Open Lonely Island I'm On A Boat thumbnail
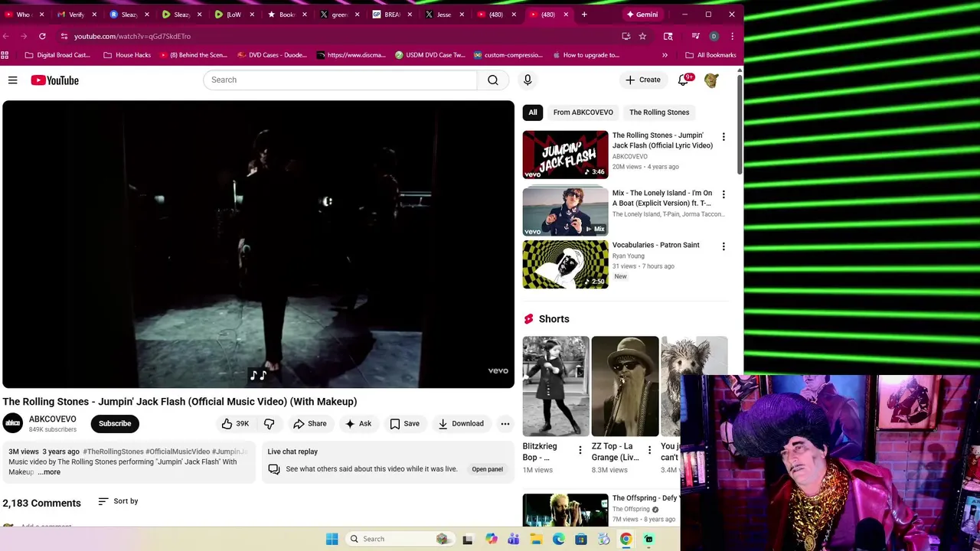Image resolution: width=980 pixels, height=551 pixels. click(x=565, y=212)
